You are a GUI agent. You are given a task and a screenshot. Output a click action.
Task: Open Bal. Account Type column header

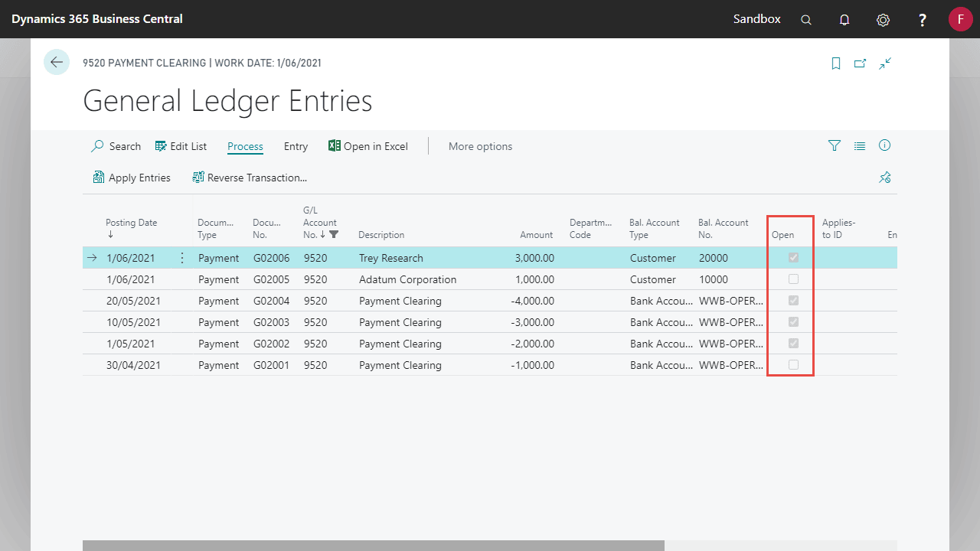pos(655,229)
